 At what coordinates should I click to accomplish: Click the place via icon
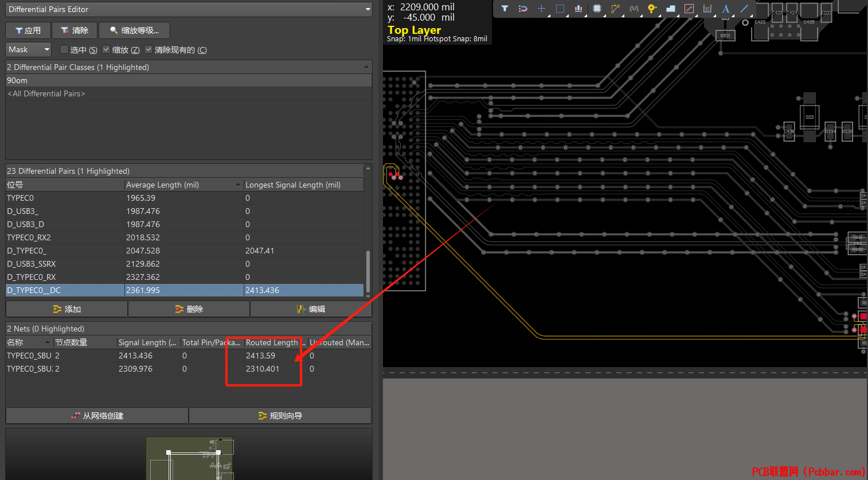(652, 9)
